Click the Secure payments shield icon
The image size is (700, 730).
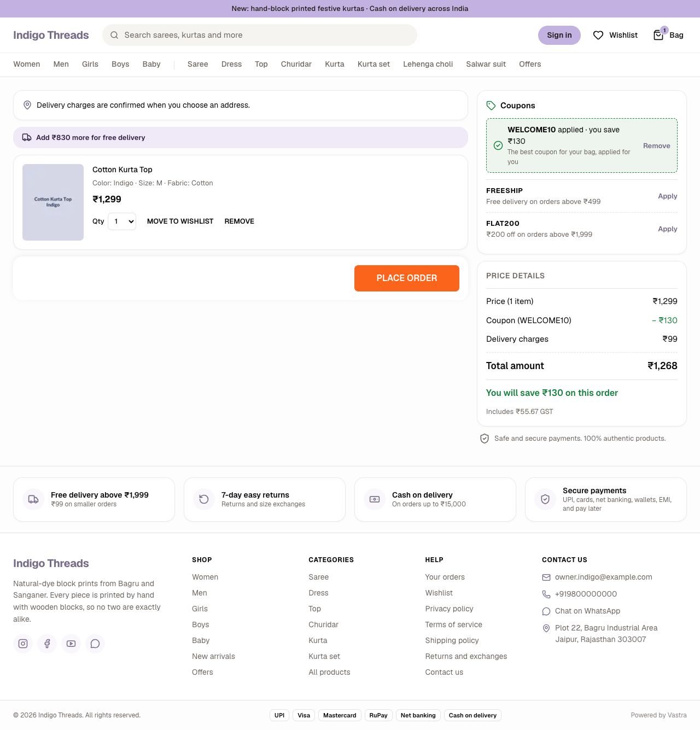[545, 499]
